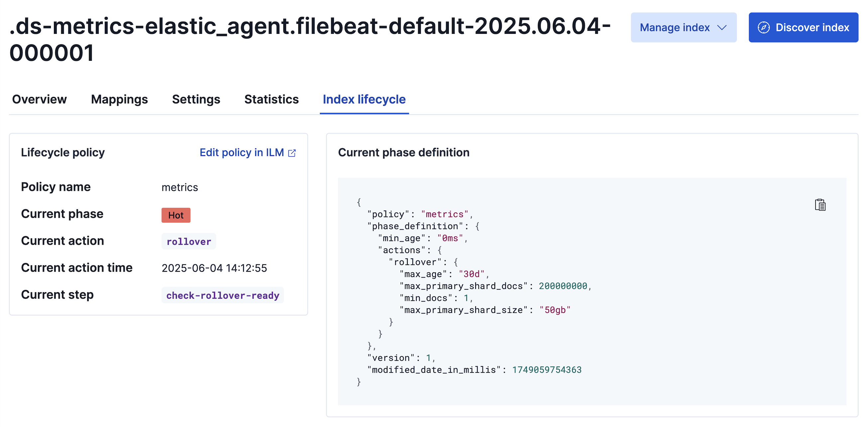
Task: Click the check-rollover-ready step badge
Action: (222, 295)
